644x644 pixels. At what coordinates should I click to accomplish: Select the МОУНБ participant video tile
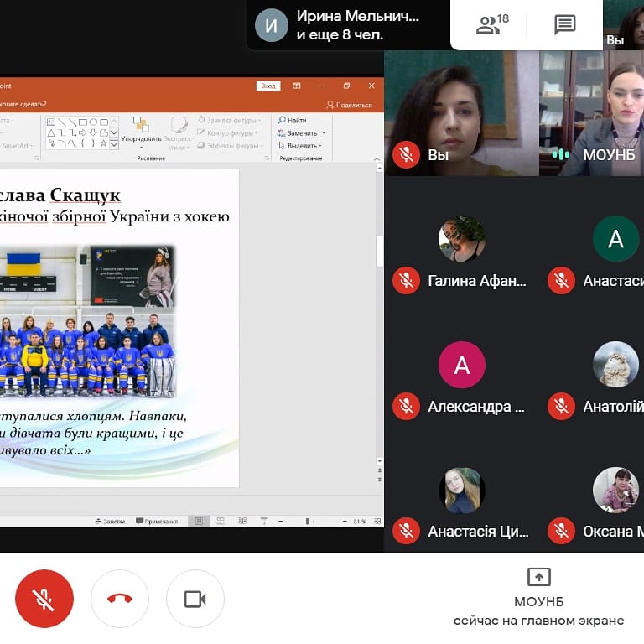[x=592, y=113]
